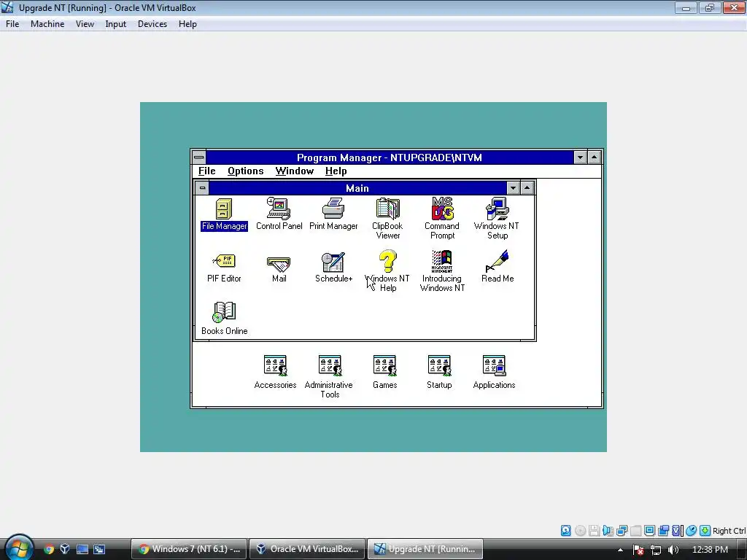Image resolution: width=747 pixels, height=560 pixels.
Task: Click the Right Ctrl host key label
Action: 729,531
